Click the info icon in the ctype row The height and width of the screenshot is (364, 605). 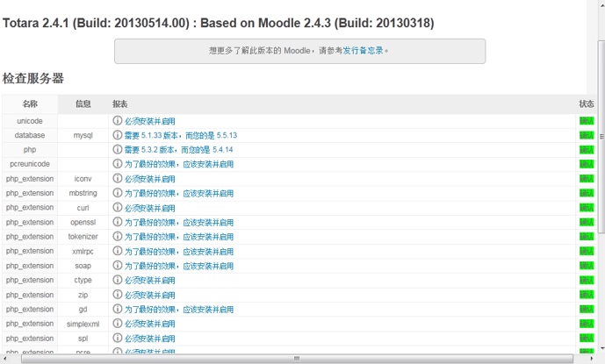coord(118,280)
